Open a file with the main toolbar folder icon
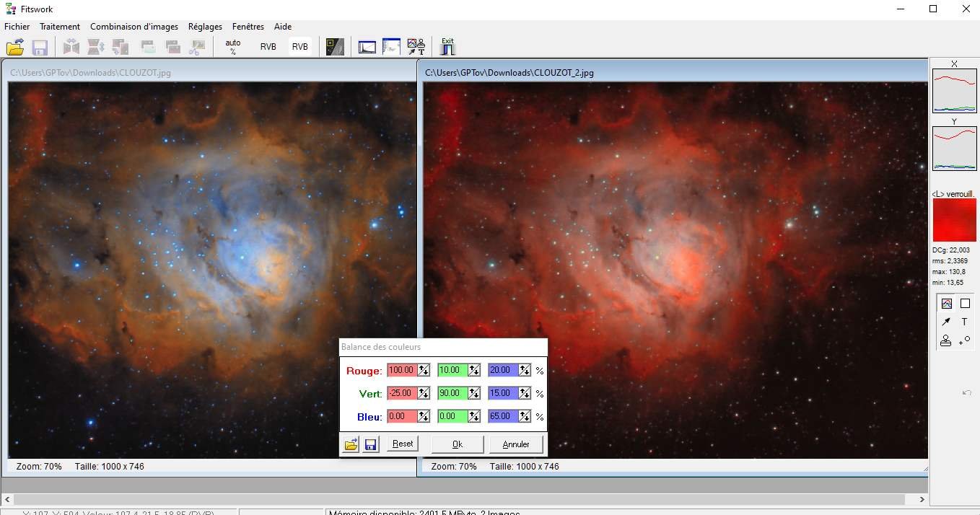The width and height of the screenshot is (980, 515). point(15,48)
